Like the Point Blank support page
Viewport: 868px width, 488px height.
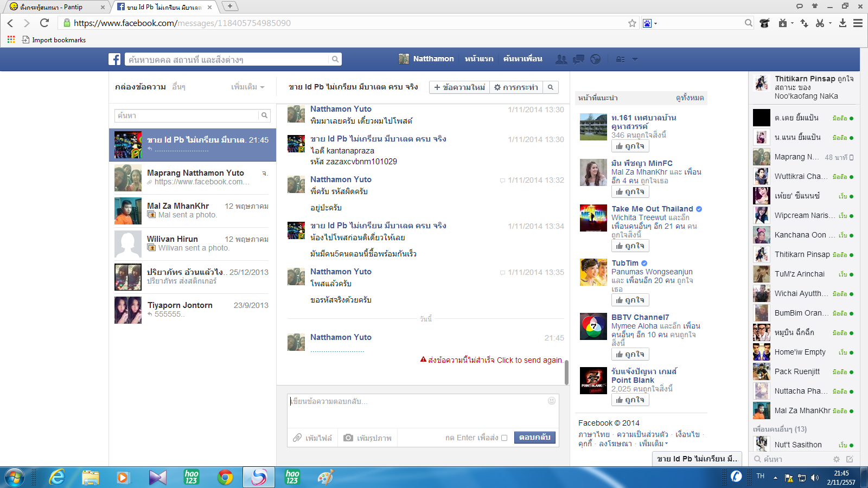[x=630, y=400]
